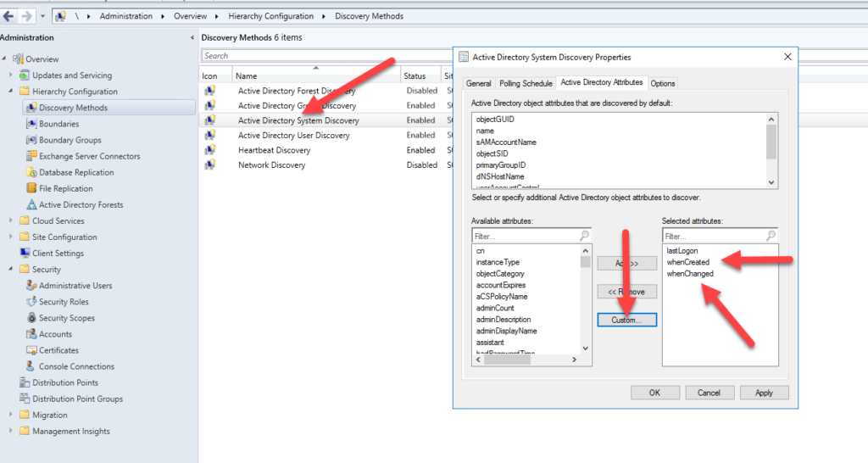Image resolution: width=868 pixels, height=463 pixels.
Task: Expand the Site Configuration node
Action: coord(10,236)
